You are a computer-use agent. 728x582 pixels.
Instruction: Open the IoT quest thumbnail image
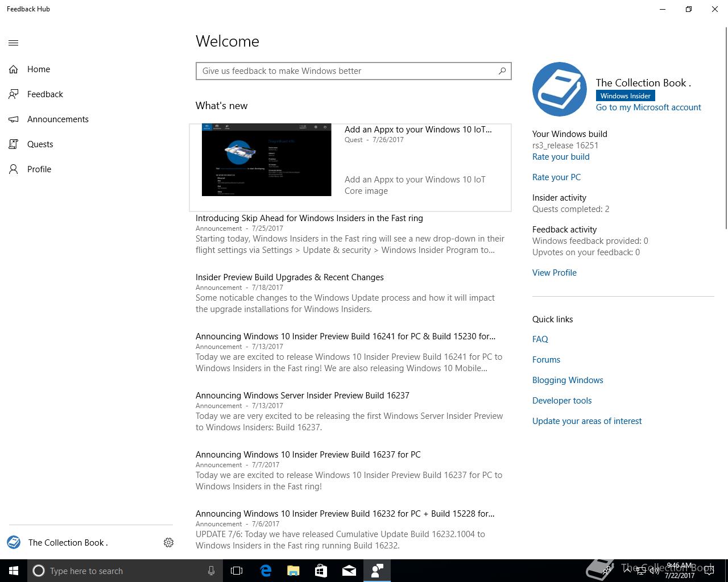(x=266, y=160)
